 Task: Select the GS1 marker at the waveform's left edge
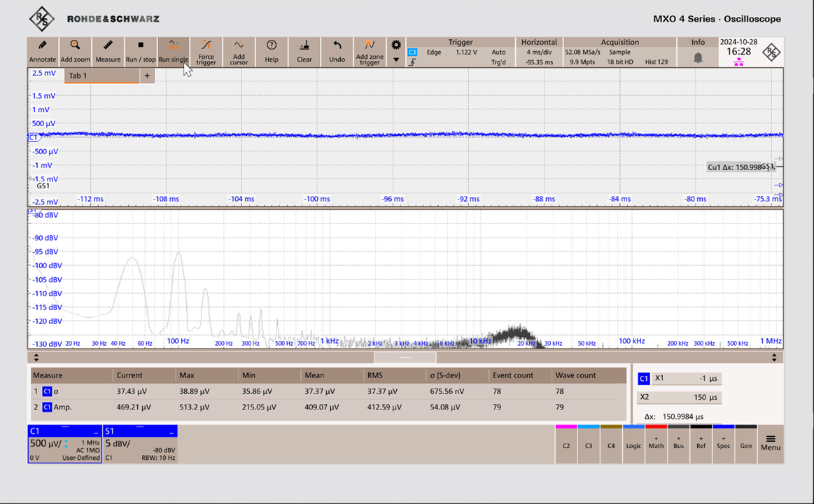(43, 185)
